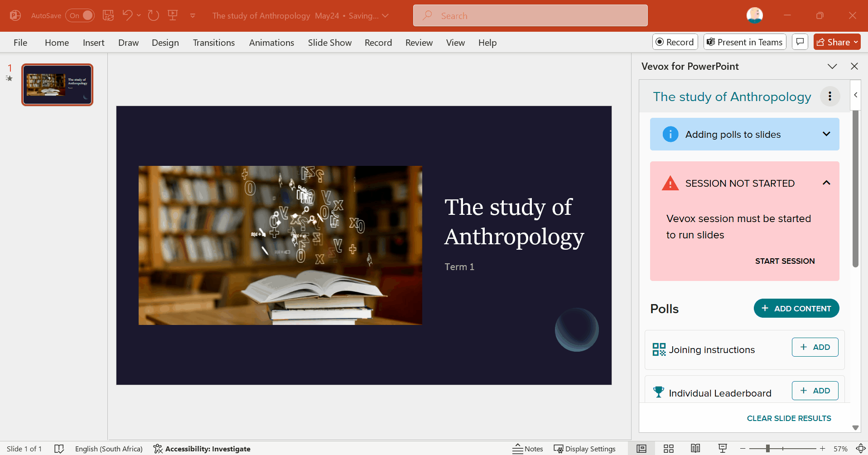868x455 pixels.
Task: Open the Slide Show tab
Action: (x=330, y=43)
